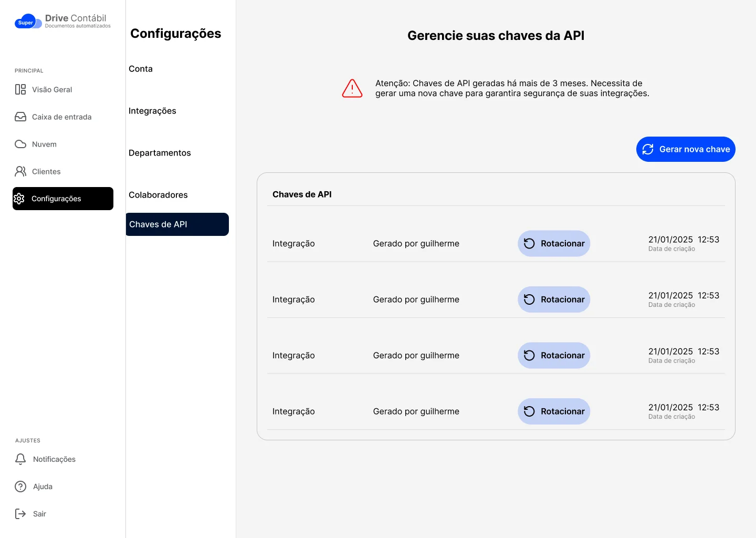The height and width of the screenshot is (538, 756).
Task: Click the Notificações bell icon
Action: coord(20,459)
